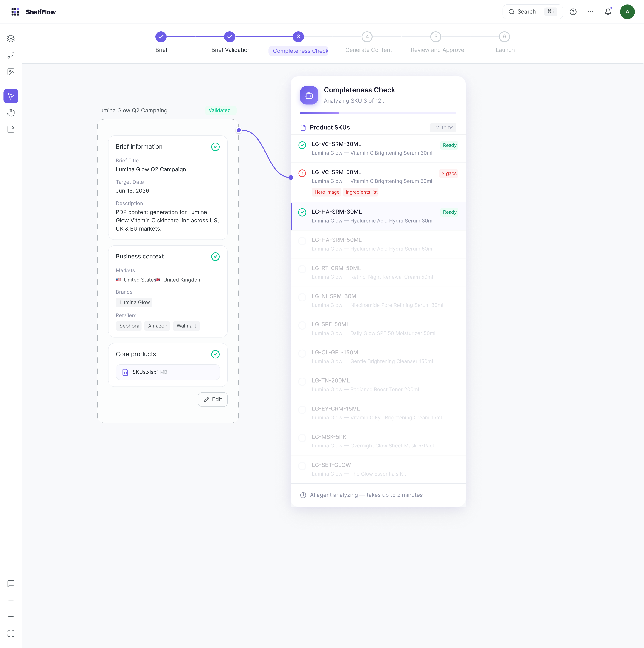Select the hand pan tool
The height and width of the screenshot is (648, 644).
pos(11,113)
